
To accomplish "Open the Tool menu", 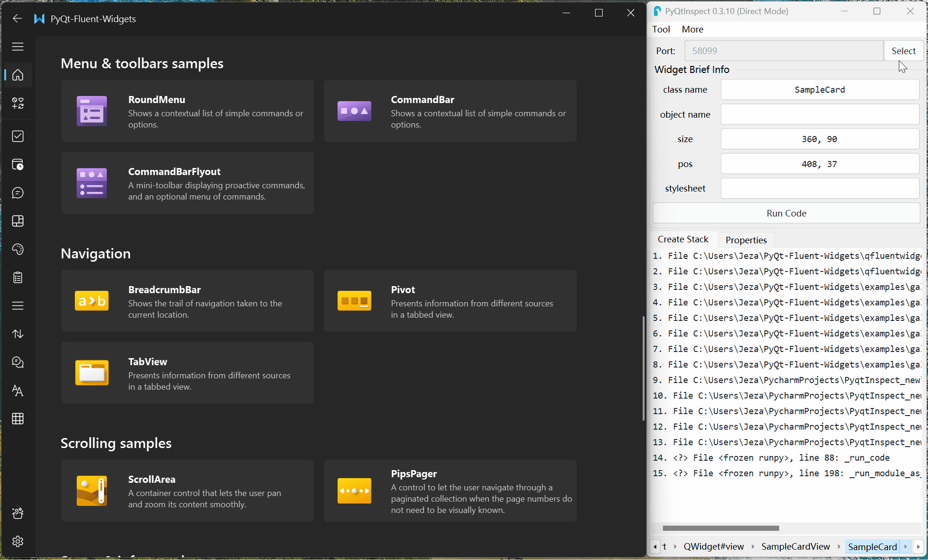I will (x=661, y=29).
